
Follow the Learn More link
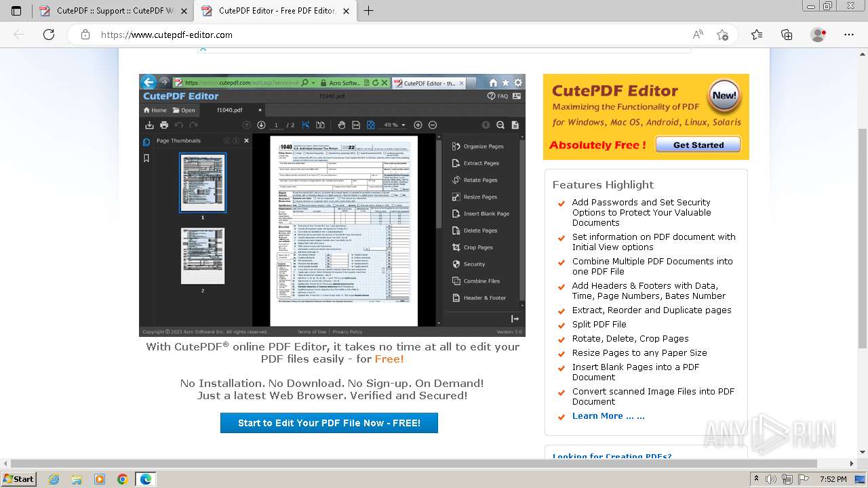(x=608, y=416)
